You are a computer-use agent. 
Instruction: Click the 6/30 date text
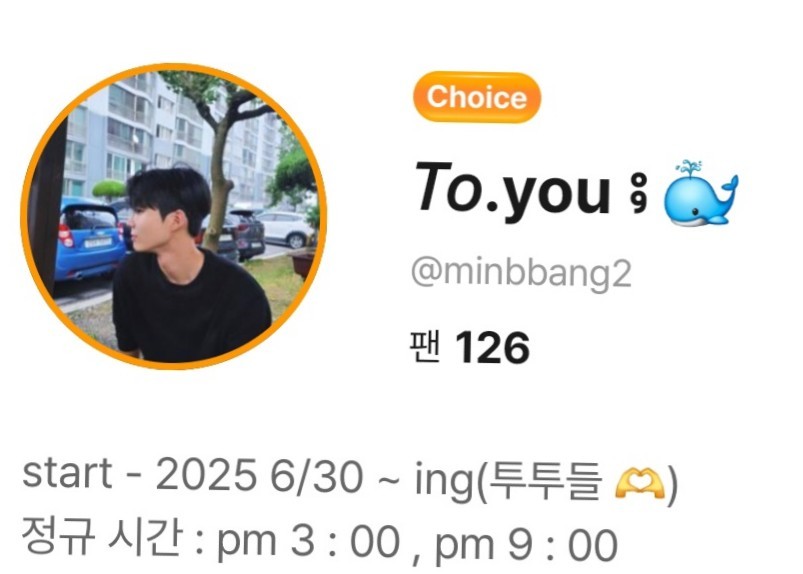coord(316,476)
